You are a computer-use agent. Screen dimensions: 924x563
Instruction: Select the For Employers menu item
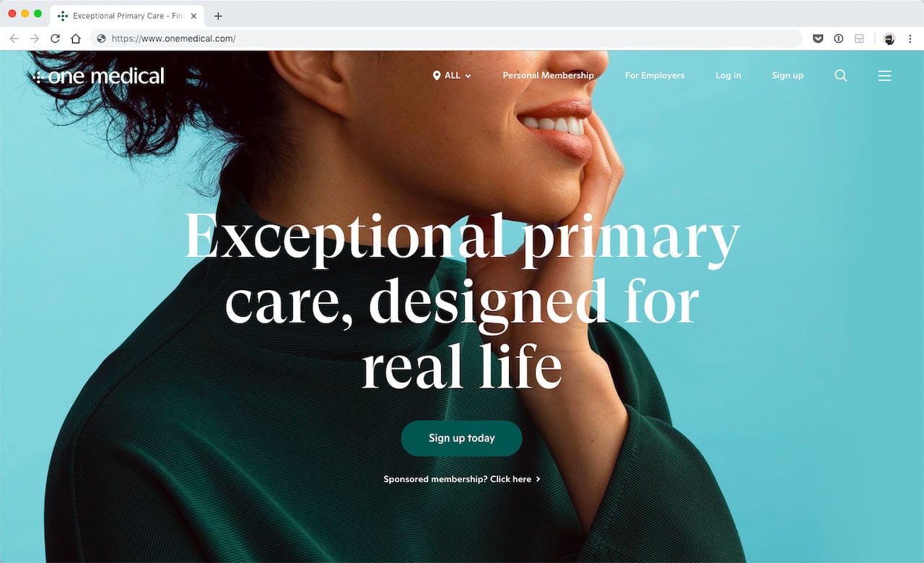[655, 76]
